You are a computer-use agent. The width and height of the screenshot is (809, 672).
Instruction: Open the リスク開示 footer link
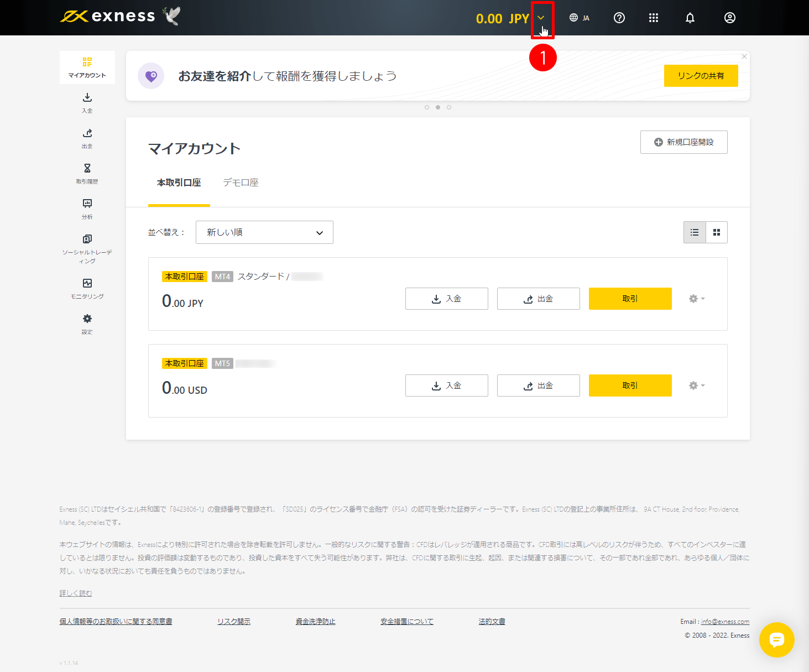[x=233, y=621]
